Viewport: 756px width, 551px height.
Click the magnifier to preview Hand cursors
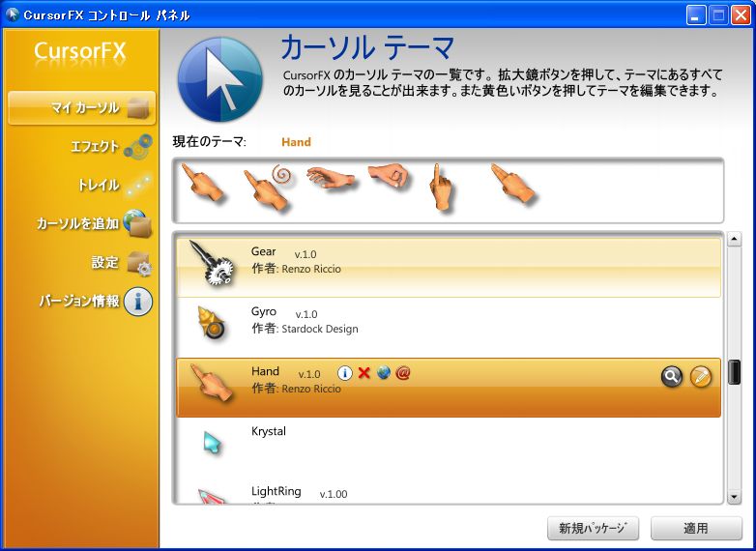point(672,377)
